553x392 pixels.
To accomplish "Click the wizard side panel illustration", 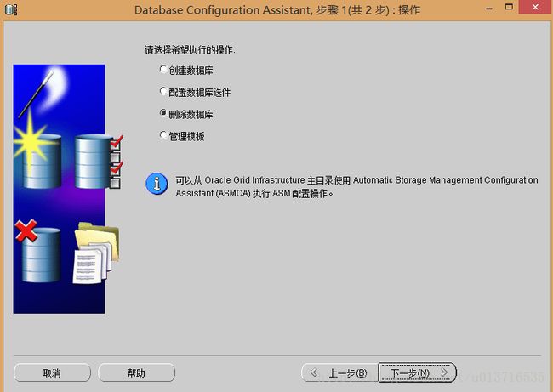I will click(66, 189).
